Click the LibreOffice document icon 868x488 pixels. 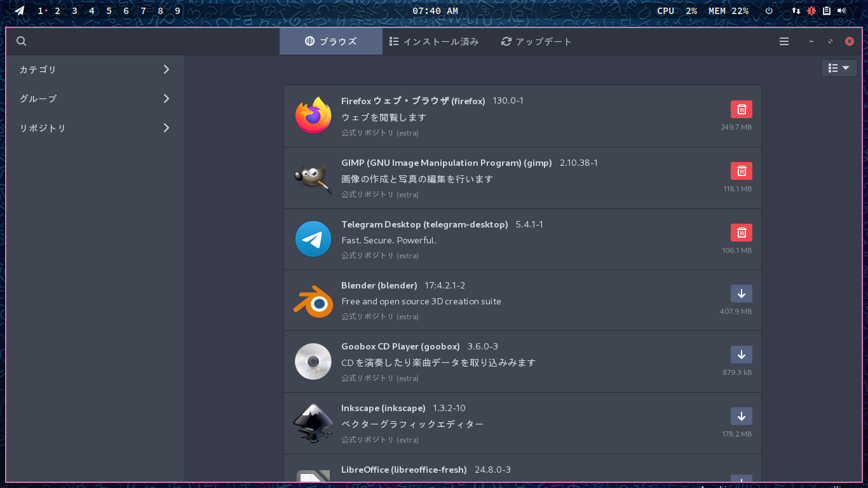[313, 477]
